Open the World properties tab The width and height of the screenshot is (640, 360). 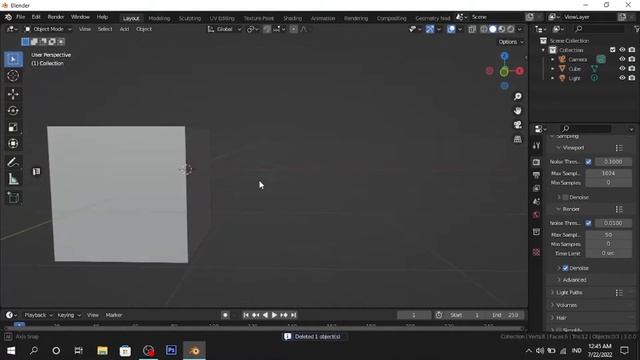[x=536, y=215]
